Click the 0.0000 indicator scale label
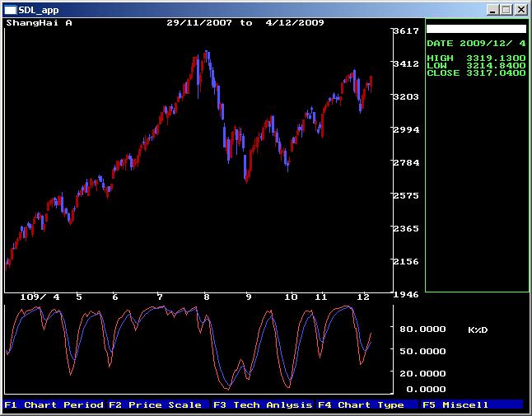Screen dimensions: 532x416 tap(426, 389)
